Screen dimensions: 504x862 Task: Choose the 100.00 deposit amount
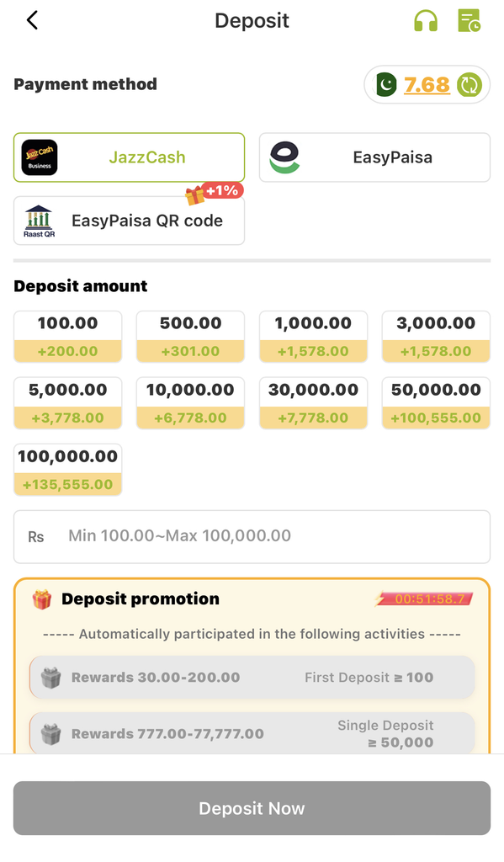click(67, 337)
